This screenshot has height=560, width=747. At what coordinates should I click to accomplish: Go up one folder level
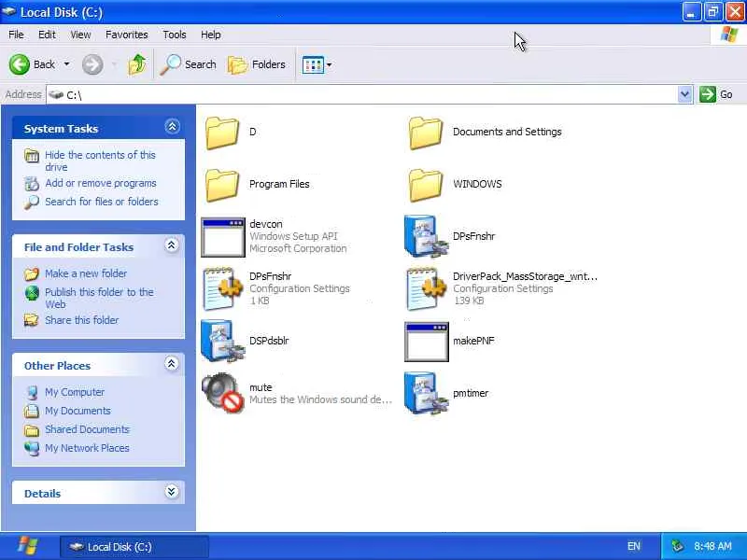(x=137, y=64)
